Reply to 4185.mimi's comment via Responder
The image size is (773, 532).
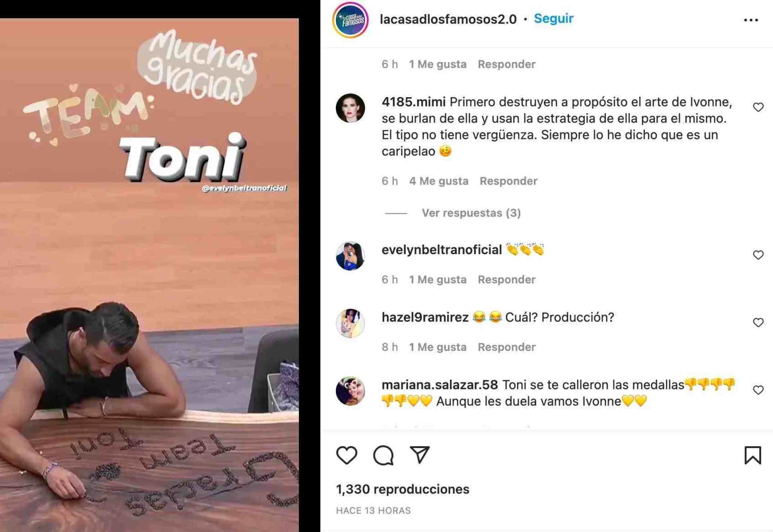point(508,181)
